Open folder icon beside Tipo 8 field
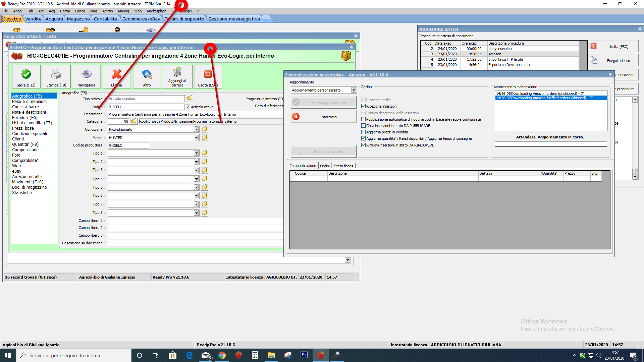The width and height of the screenshot is (644, 362). (x=204, y=213)
